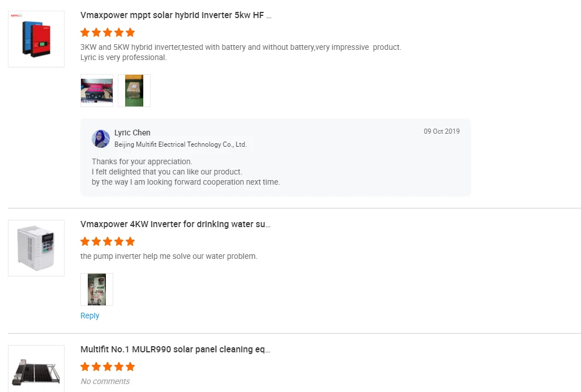The width and height of the screenshot is (581, 392).
Task: Click star rating of MULR990 review
Action: tap(108, 367)
